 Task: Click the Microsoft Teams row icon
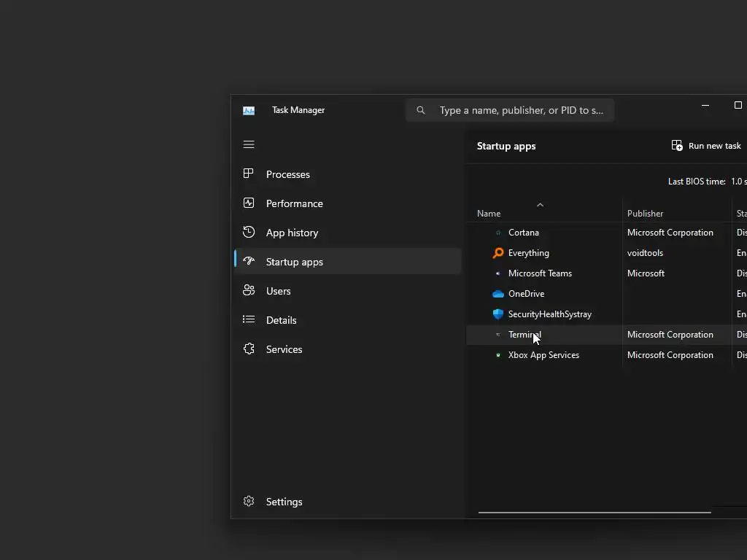point(498,273)
